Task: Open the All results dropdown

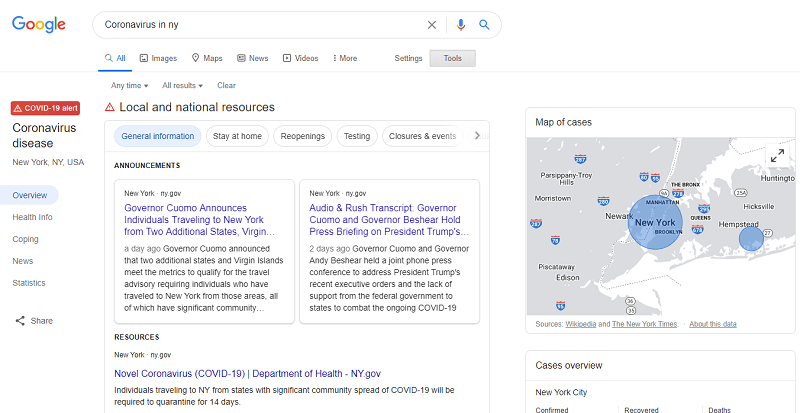Action: coord(182,86)
